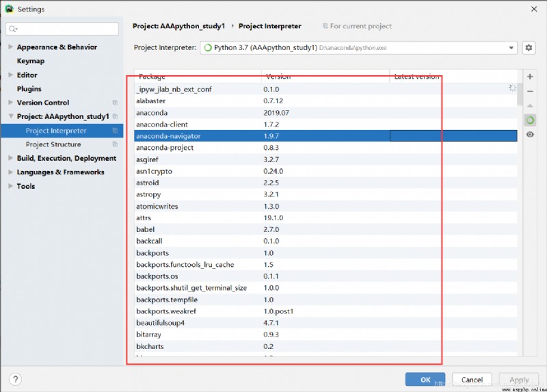Image resolution: width=547 pixels, height=392 pixels.
Task: Select the anaconda-project package row
Action: [x=325, y=148]
